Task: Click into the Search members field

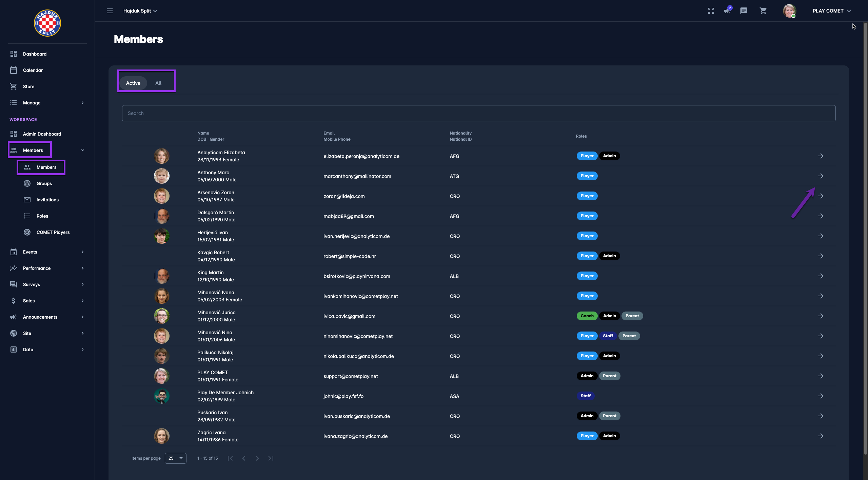Action: [x=478, y=113]
